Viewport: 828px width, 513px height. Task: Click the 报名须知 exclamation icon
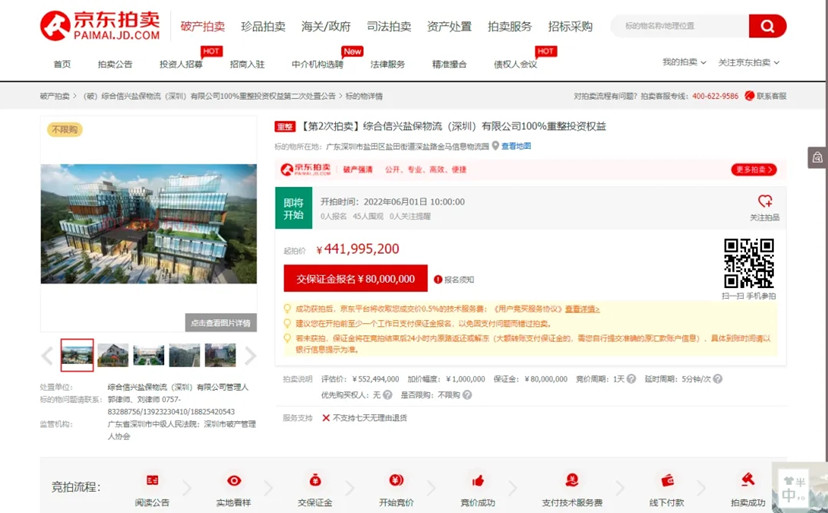[x=438, y=279]
